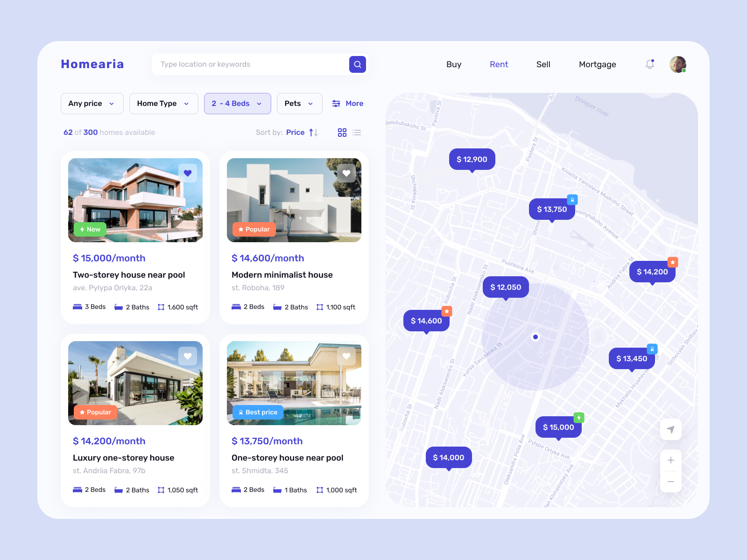Click the Luxury one-storey house photo

coord(135,383)
